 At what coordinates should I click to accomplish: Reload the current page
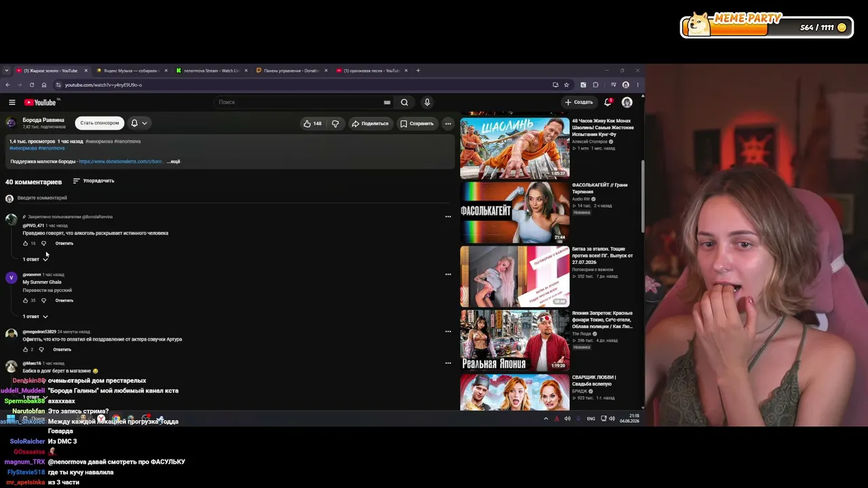pyautogui.click(x=32, y=85)
